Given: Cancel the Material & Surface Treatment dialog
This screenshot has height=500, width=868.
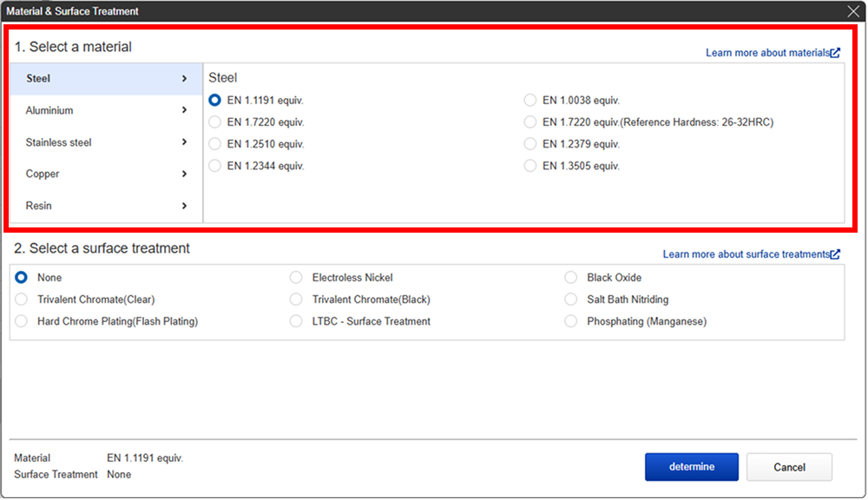Looking at the screenshot, I should tap(789, 467).
